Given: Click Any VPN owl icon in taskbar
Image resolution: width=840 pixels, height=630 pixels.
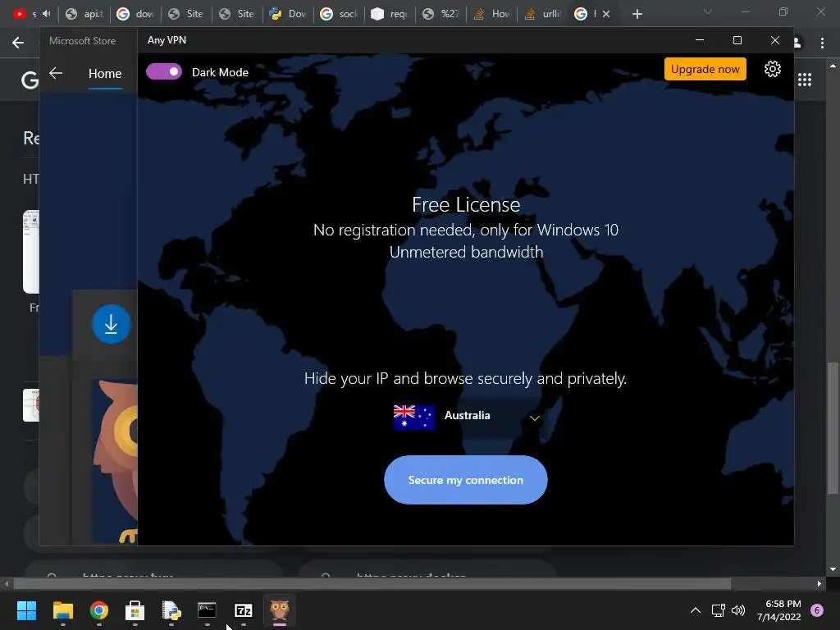Looking at the screenshot, I should coord(280,610).
